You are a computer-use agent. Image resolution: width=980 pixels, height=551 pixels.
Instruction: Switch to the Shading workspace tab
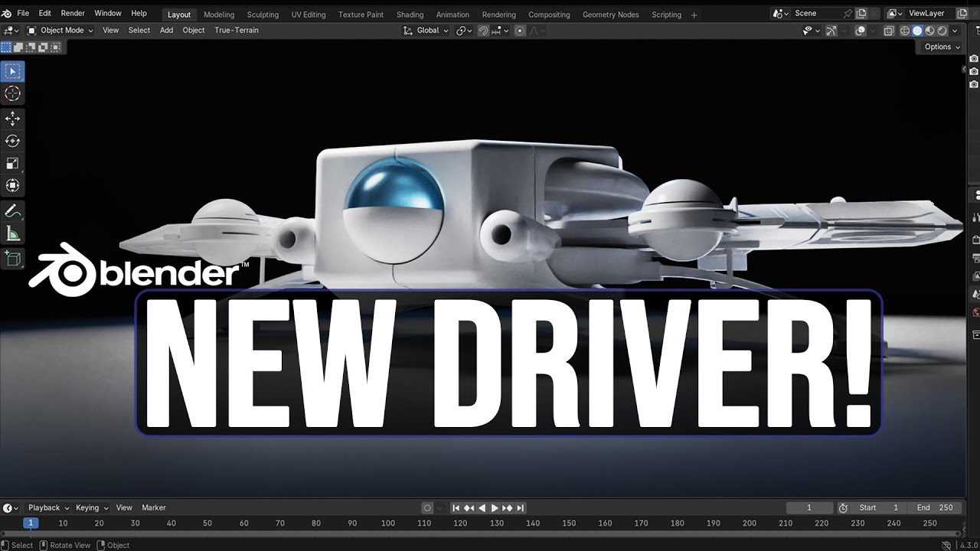[x=410, y=15]
